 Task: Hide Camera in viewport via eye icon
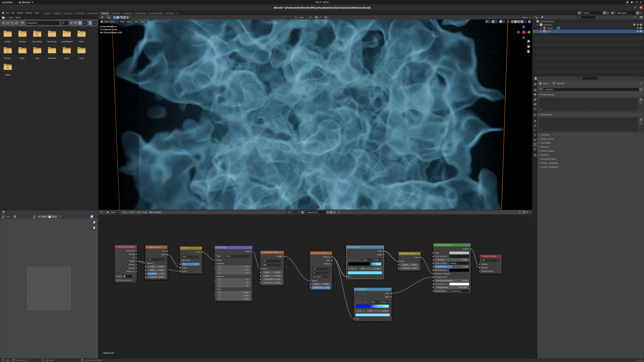click(x=637, y=28)
